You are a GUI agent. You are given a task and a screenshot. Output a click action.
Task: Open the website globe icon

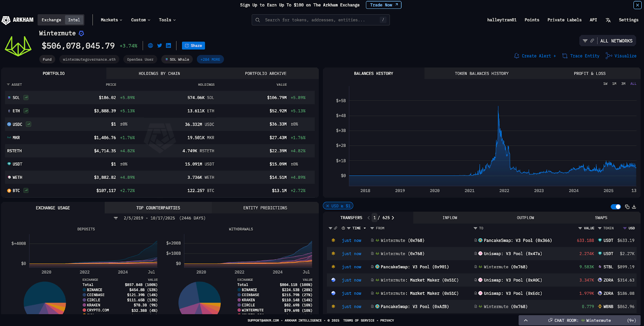point(151,46)
